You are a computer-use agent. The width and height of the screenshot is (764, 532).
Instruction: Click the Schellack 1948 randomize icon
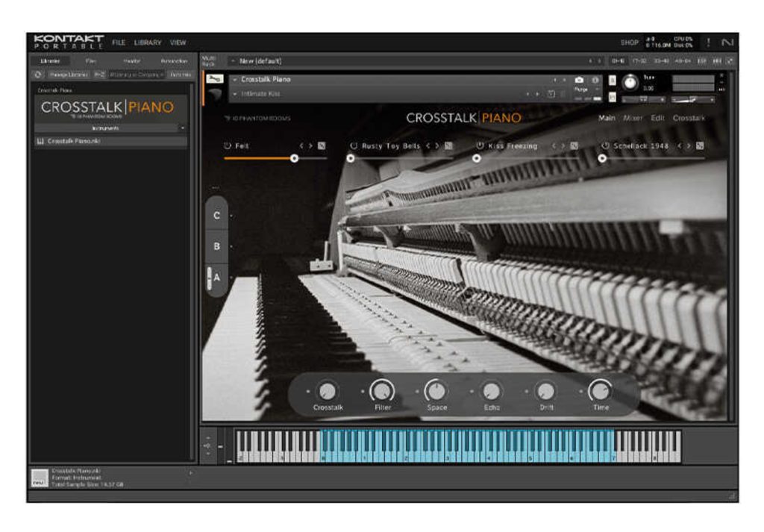[x=700, y=145]
